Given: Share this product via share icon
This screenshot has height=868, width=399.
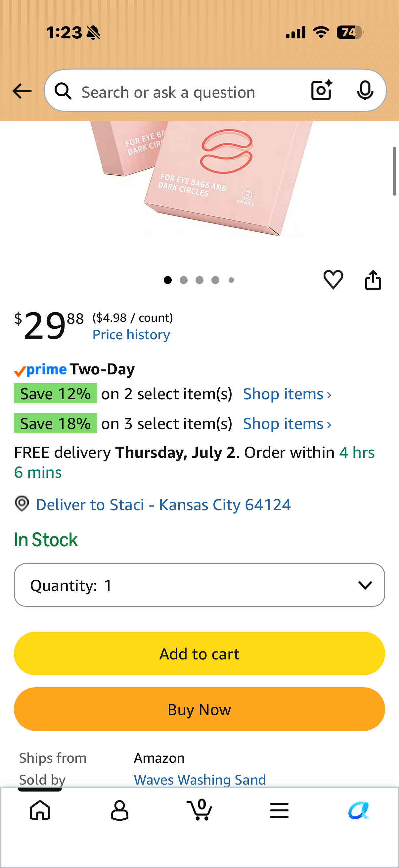Looking at the screenshot, I should click(x=373, y=280).
